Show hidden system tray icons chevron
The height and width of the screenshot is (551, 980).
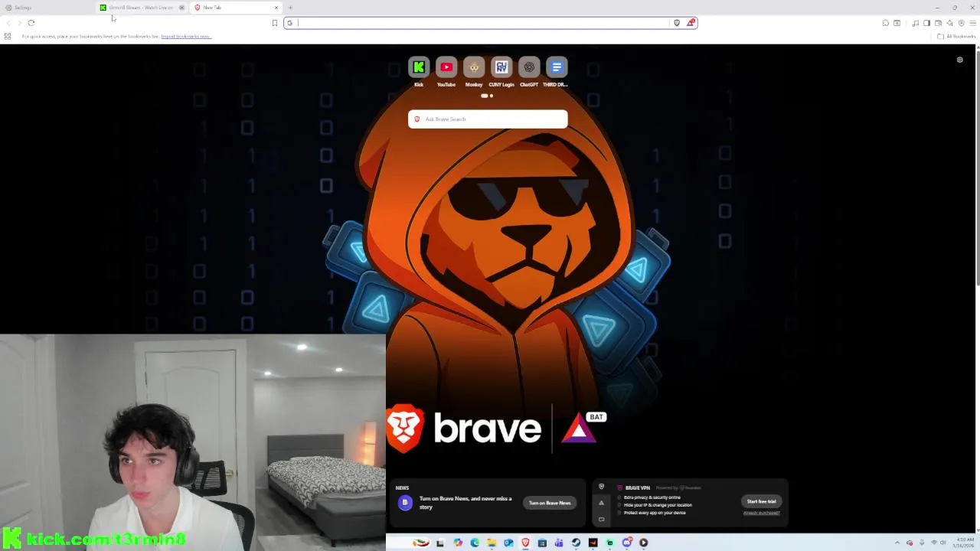click(898, 543)
